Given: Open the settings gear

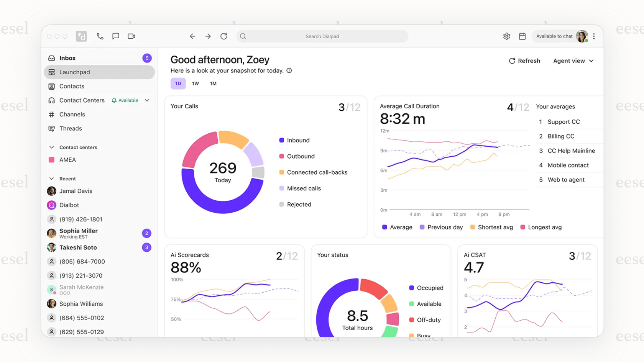Looking at the screenshot, I should (x=506, y=36).
